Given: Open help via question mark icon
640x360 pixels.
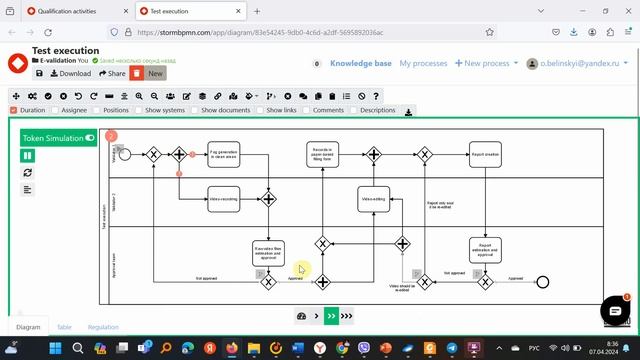Looking at the screenshot, I should click(376, 96).
